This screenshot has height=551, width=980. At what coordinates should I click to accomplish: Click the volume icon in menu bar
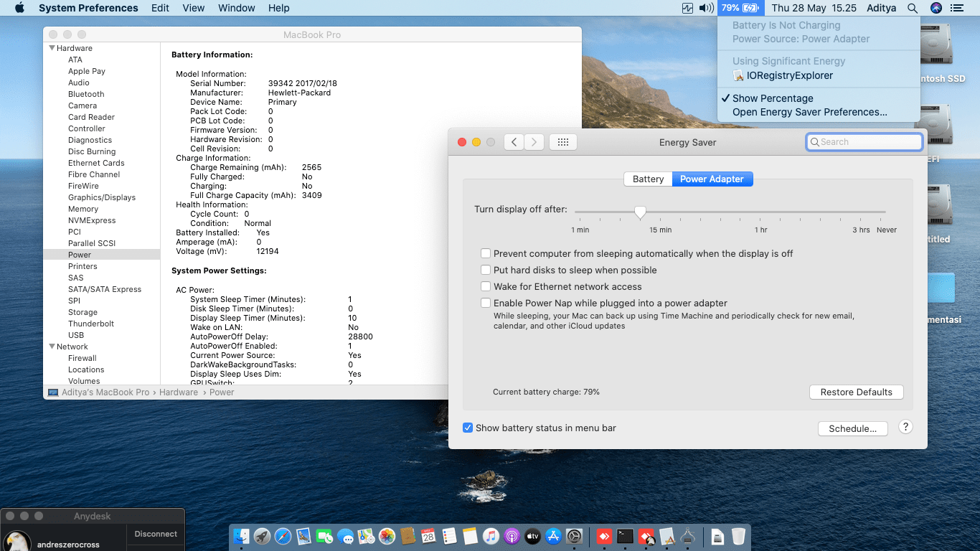[x=706, y=8]
